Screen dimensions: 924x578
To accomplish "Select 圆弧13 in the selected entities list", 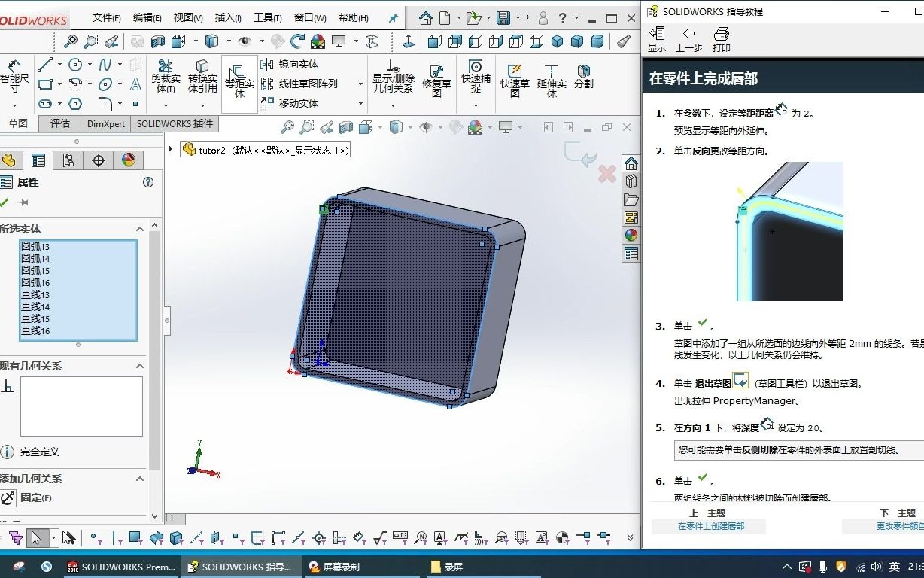I will pyautogui.click(x=36, y=246).
